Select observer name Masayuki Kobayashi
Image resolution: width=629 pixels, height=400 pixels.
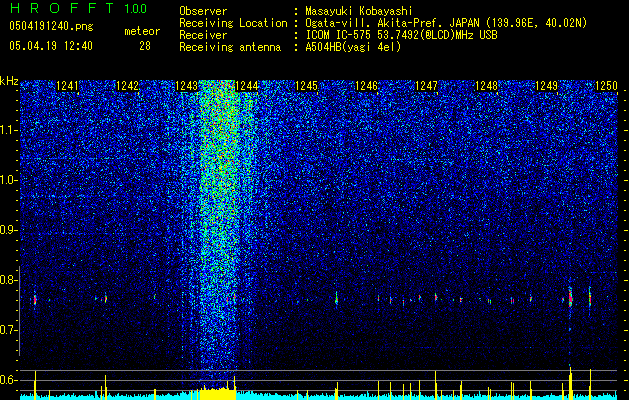[x=359, y=11]
